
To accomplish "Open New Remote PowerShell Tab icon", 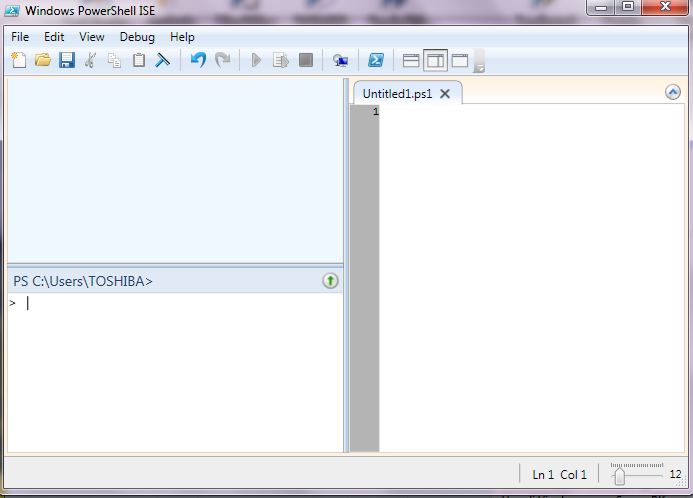I will click(340, 60).
